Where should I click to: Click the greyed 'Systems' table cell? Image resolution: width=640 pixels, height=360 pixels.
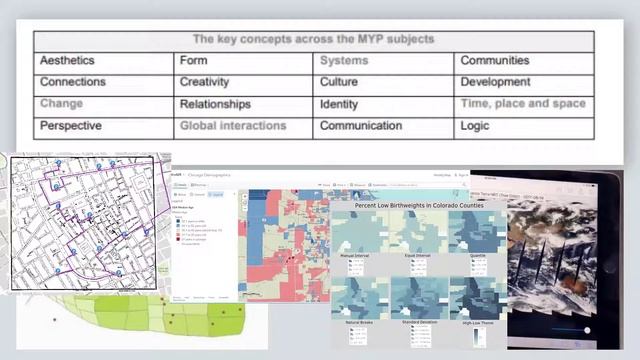pos(383,63)
